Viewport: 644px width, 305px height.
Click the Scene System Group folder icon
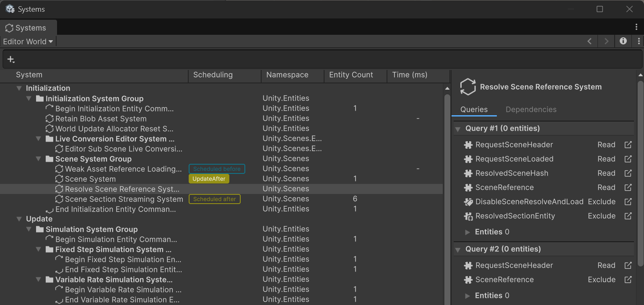click(49, 159)
